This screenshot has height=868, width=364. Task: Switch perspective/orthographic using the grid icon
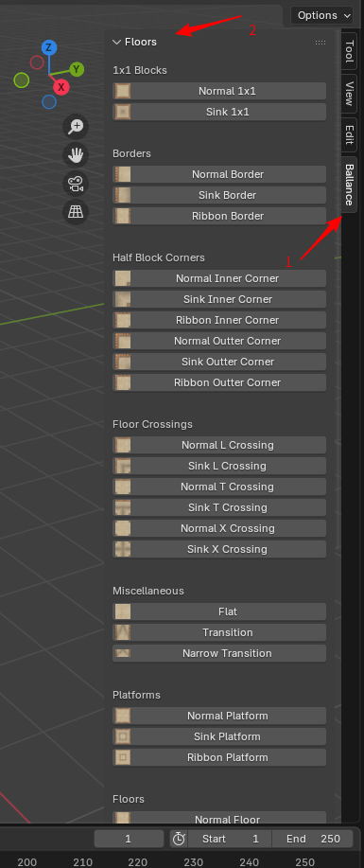click(76, 211)
